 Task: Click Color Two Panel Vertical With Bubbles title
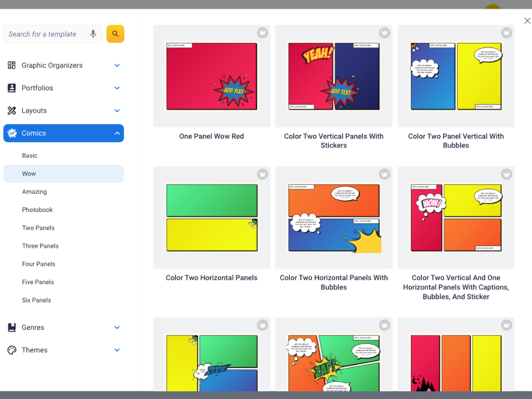456,141
